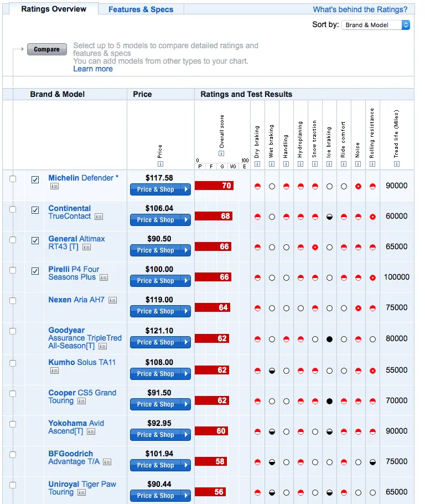Open info icon for Ride comfort column

point(344,164)
